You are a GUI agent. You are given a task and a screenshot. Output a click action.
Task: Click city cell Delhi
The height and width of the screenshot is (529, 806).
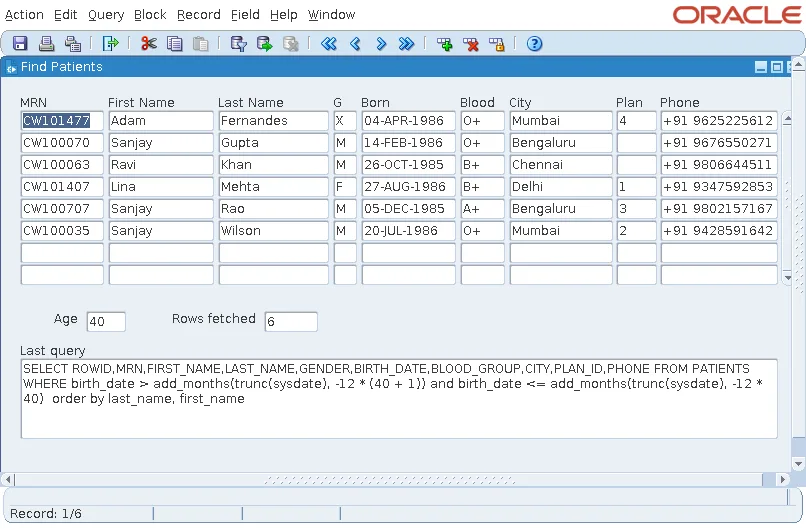pyautogui.click(x=561, y=187)
